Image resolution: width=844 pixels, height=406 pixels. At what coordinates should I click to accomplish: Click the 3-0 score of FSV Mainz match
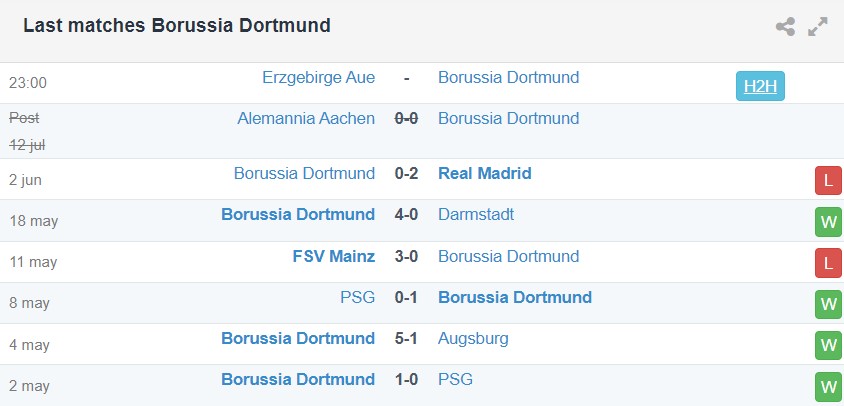click(x=406, y=256)
